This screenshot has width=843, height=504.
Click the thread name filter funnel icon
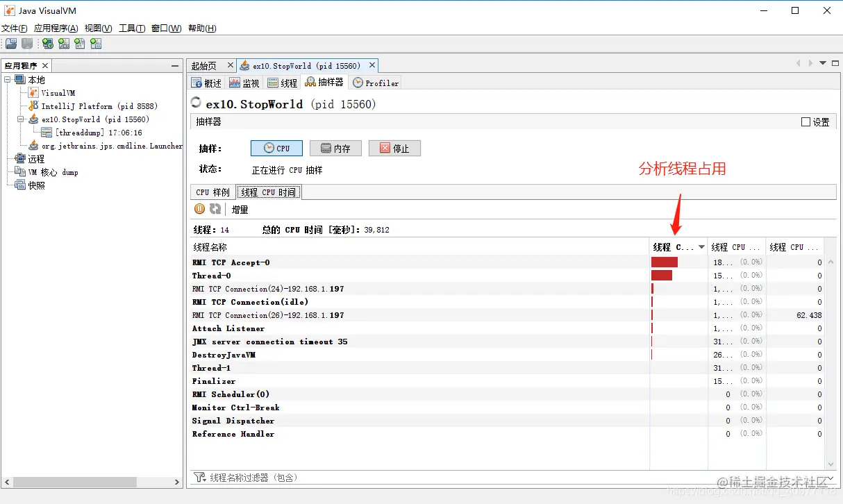coord(199,478)
